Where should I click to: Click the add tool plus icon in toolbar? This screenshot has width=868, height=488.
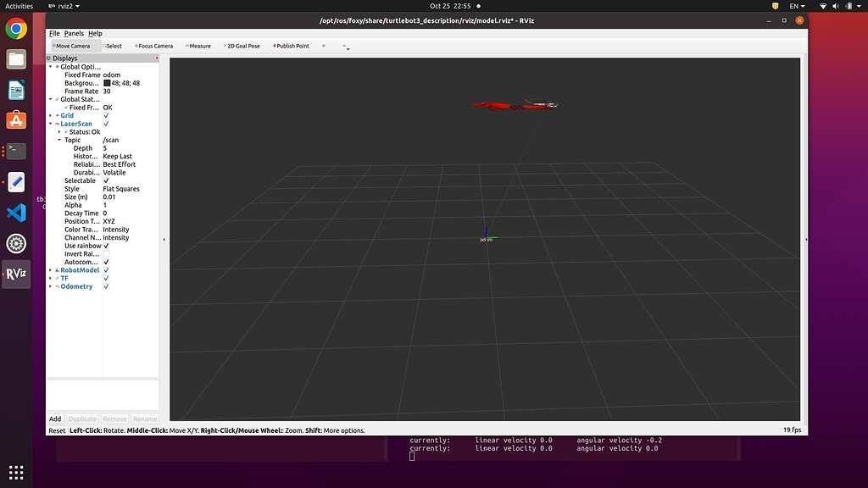point(324,46)
